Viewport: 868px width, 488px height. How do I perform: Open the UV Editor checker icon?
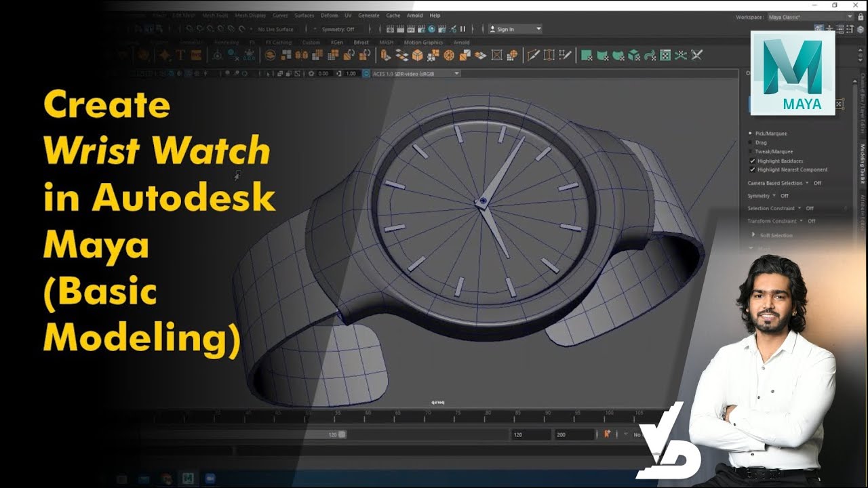[x=665, y=55]
